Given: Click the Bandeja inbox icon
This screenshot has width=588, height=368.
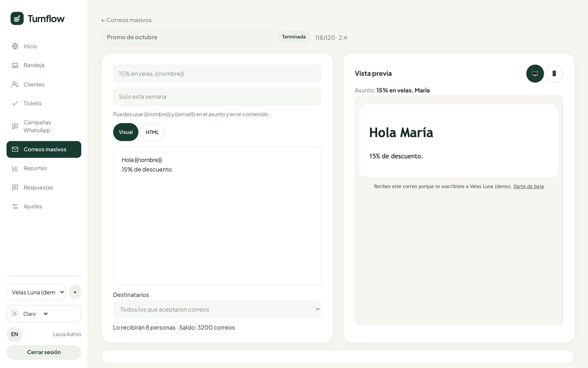Looking at the screenshot, I should click(x=15, y=65).
